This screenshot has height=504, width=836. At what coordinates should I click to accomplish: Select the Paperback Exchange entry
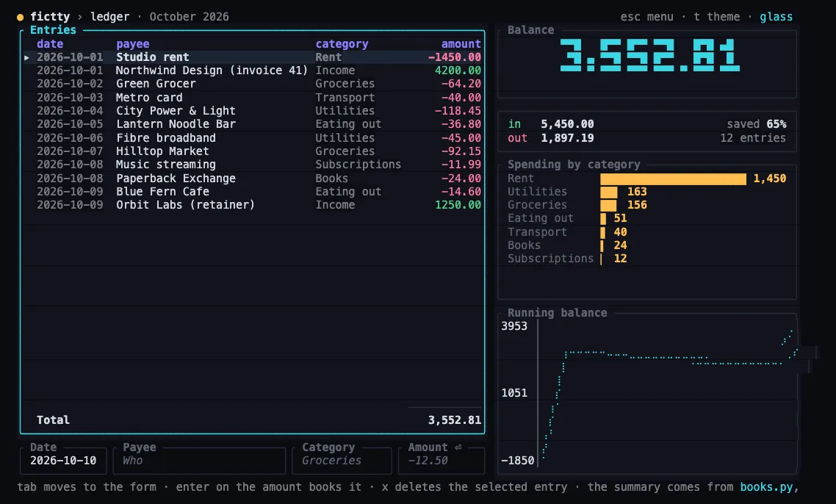253,179
